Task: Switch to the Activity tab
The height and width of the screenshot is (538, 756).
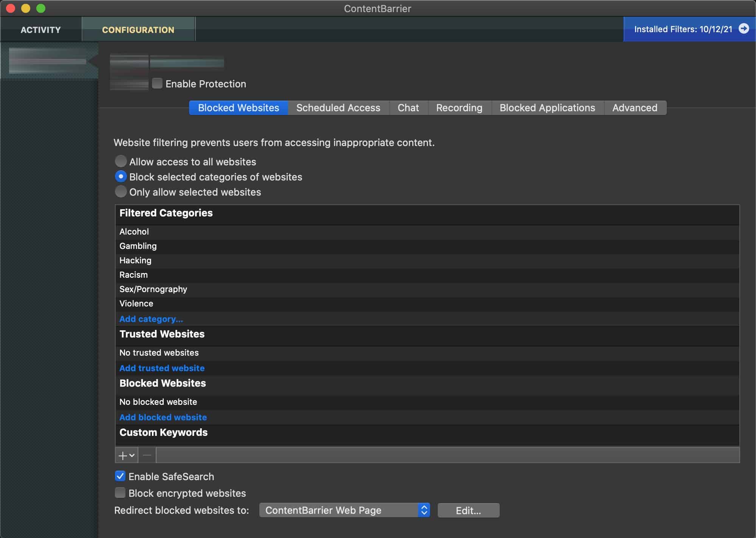Action: [41, 30]
